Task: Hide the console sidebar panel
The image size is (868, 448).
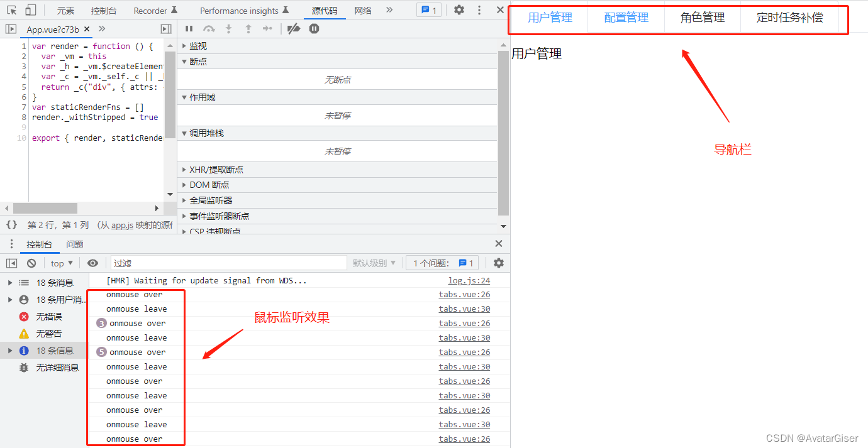Action: pyautogui.click(x=10, y=263)
